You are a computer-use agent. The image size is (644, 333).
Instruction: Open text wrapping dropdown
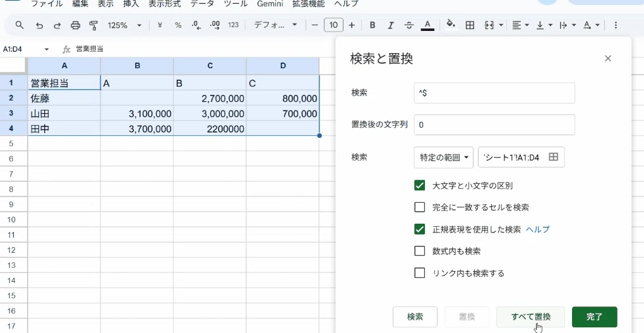(x=568, y=25)
